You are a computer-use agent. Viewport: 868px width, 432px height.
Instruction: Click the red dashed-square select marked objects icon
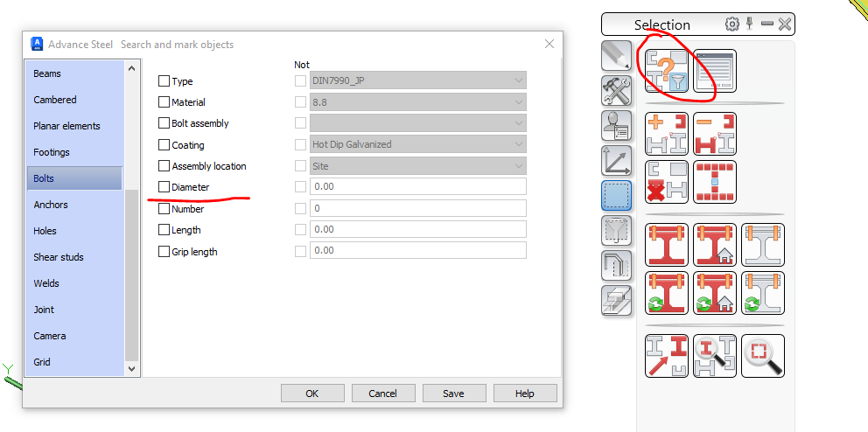click(715, 182)
